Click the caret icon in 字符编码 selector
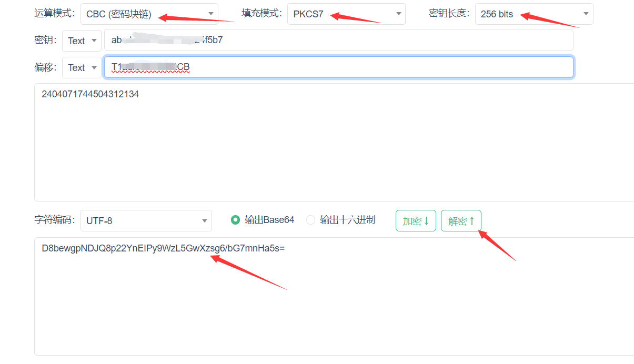 (x=205, y=221)
